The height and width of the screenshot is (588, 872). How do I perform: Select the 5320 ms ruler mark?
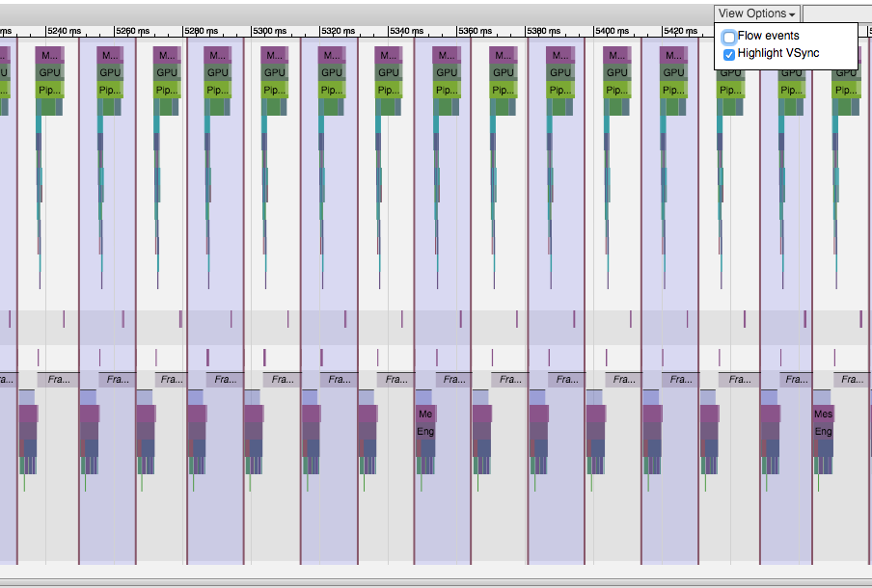339,31
